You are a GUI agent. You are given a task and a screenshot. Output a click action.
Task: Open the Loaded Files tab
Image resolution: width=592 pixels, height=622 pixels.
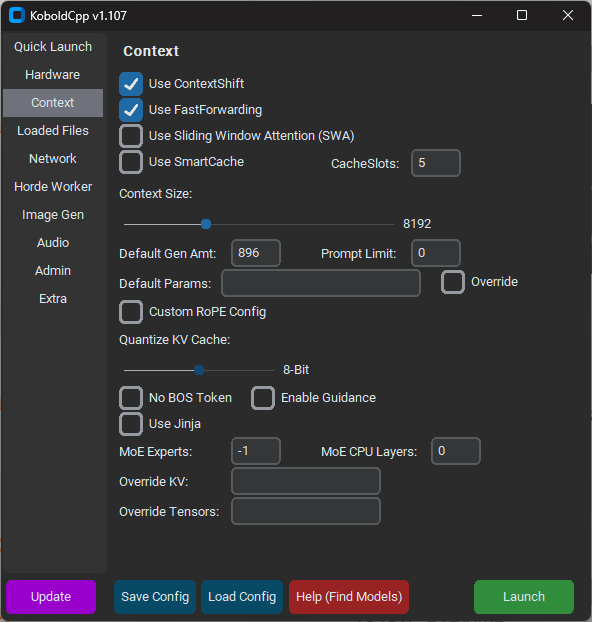pyautogui.click(x=53, y=131)
